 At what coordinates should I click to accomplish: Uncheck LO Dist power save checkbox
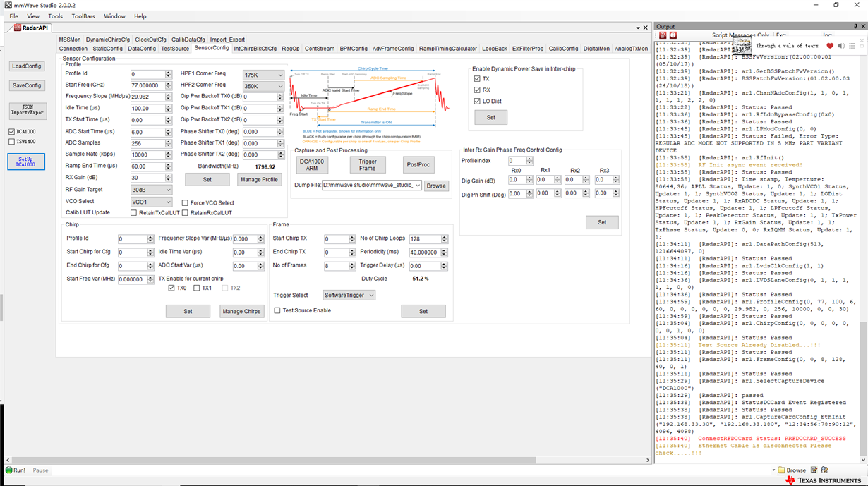477,102
